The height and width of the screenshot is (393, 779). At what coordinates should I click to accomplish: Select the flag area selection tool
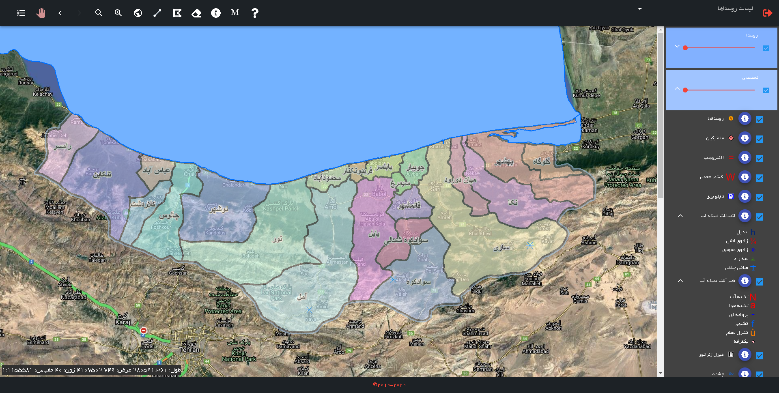(176, 13)
